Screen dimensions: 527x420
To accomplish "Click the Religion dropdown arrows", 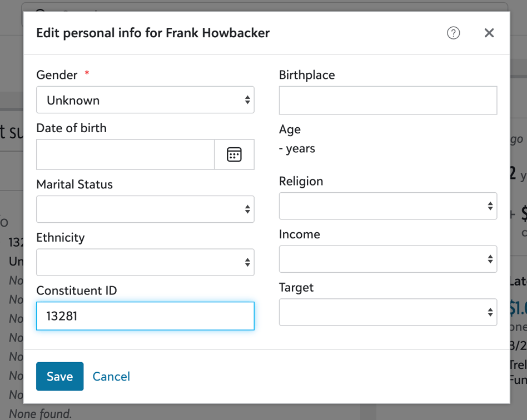I will point(490,206).
